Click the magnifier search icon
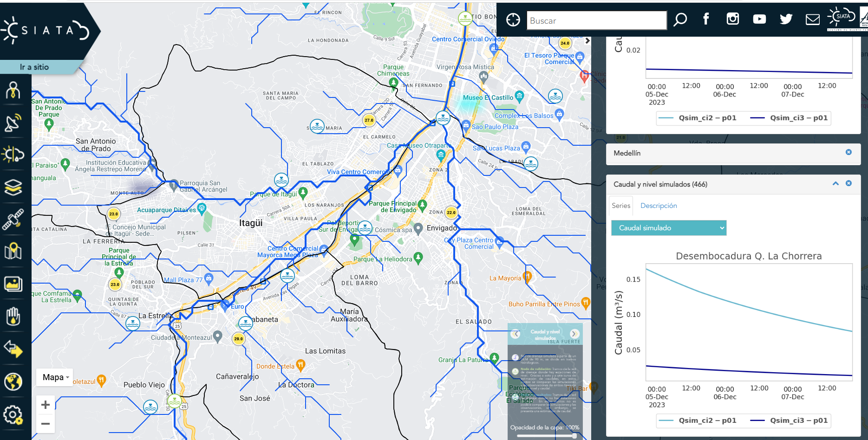This screenshot has height=440, width=868. click(x=680, y=20)
